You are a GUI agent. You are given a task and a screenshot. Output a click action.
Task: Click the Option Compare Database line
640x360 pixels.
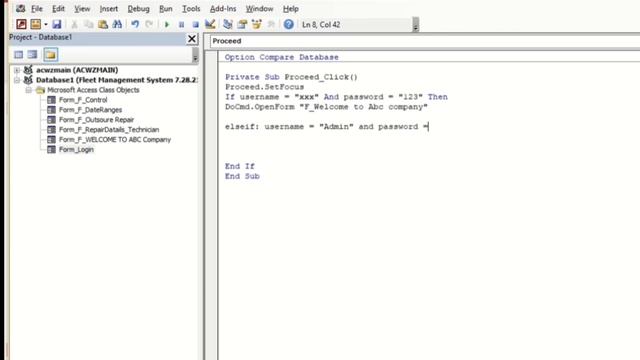[282, 57]
